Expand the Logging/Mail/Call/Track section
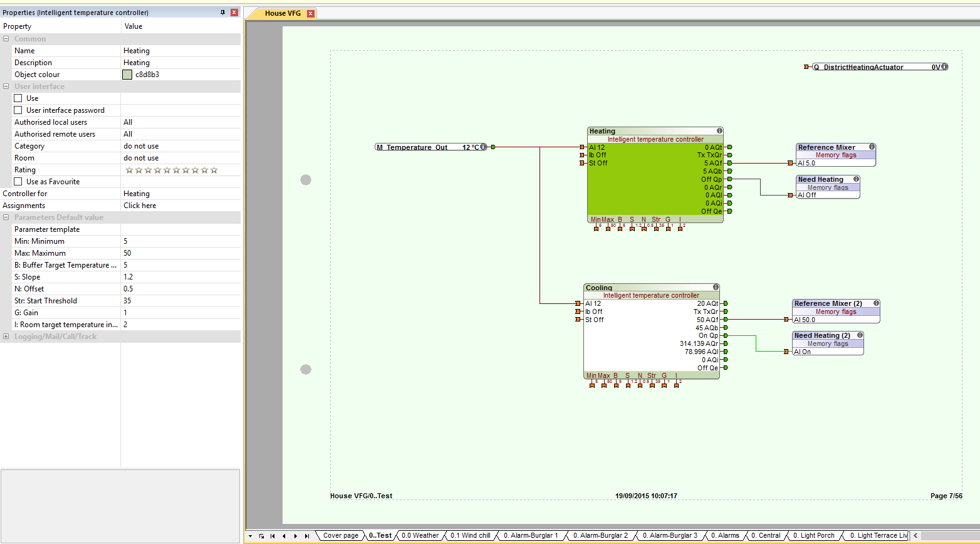The height and width of the screenshot is (544, 980). coord(6,337)
